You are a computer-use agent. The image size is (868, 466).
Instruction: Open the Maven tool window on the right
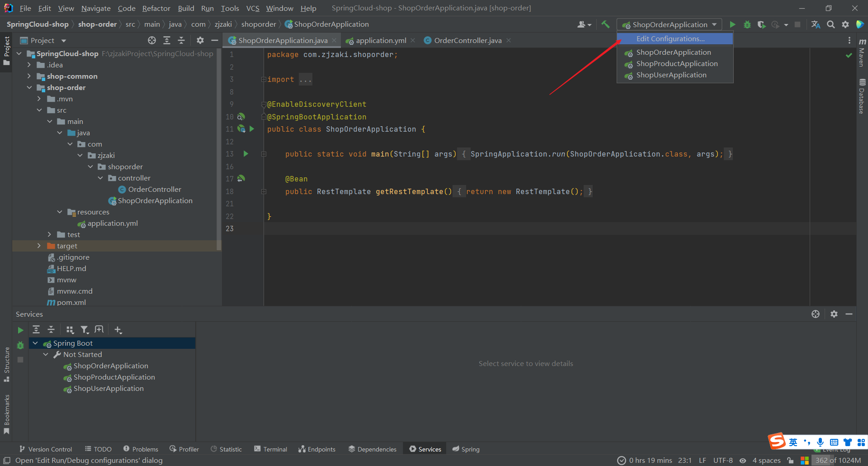coord(862,53)
